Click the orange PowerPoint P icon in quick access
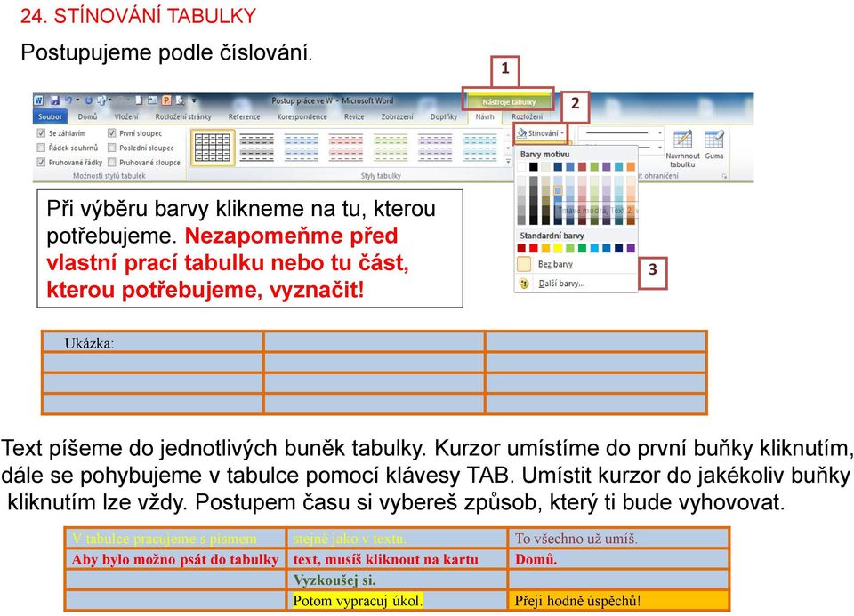This screenshot has height=616, width=854. point(166,100)
